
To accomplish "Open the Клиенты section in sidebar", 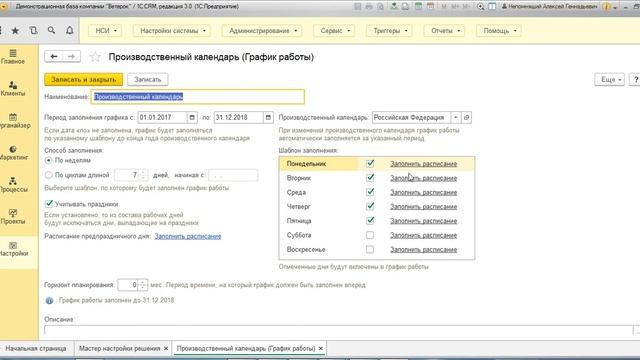I will pos(13,89).
